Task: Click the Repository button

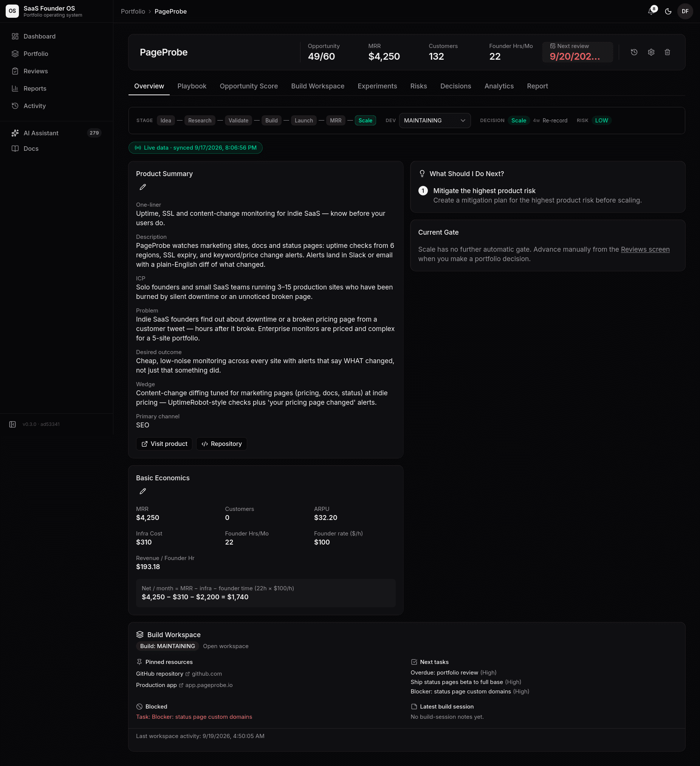Action: point(221,444)
